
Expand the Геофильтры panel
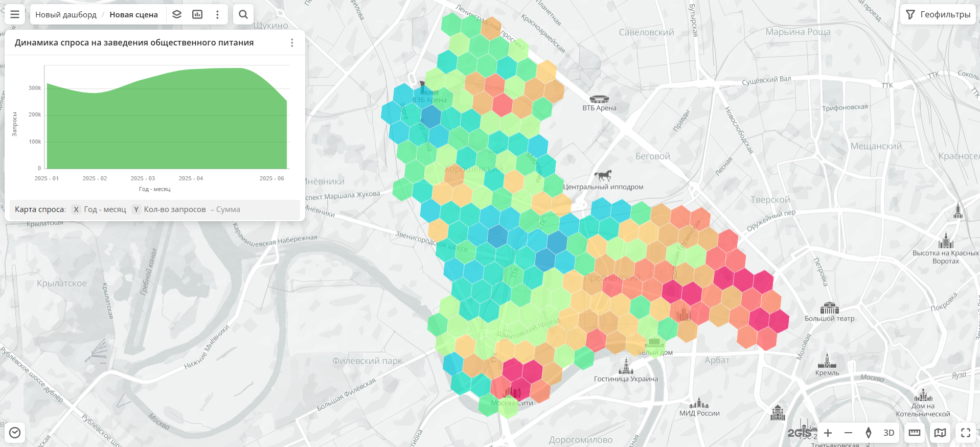(x=938, y=14)
